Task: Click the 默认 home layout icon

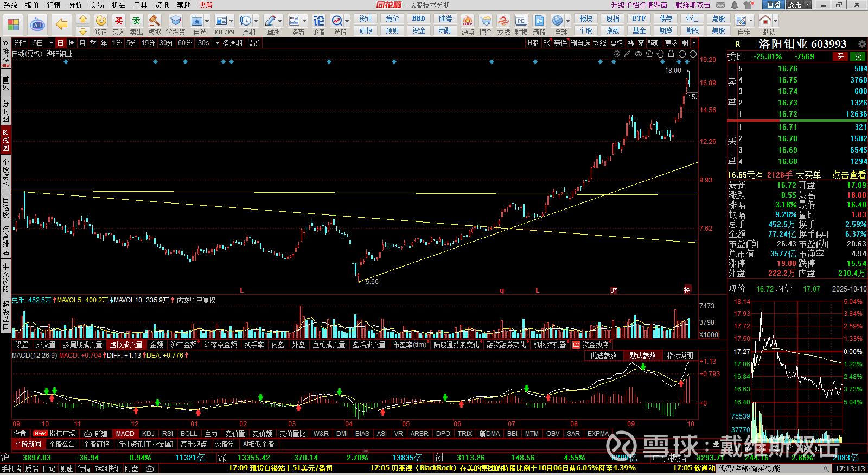Action: [x=765, y=21]
